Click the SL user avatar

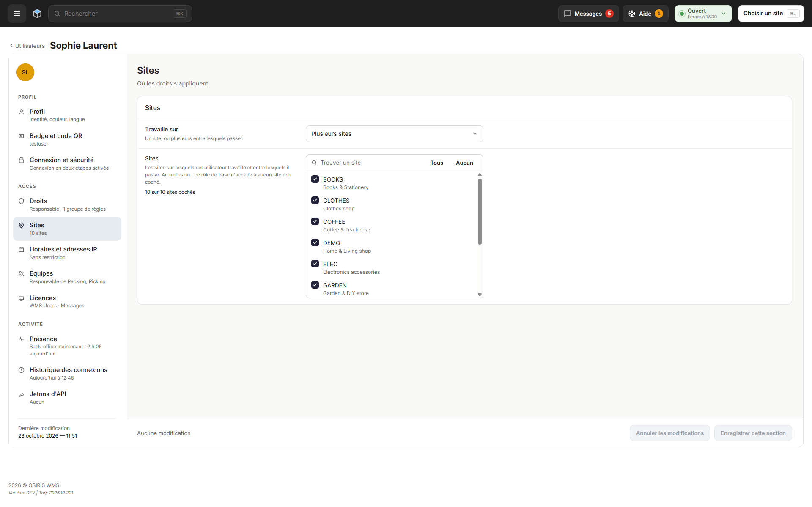25,72
